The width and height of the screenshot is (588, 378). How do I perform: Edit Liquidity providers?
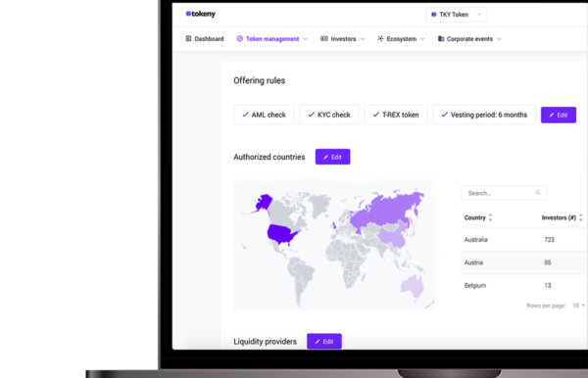(x=324, y=342)
